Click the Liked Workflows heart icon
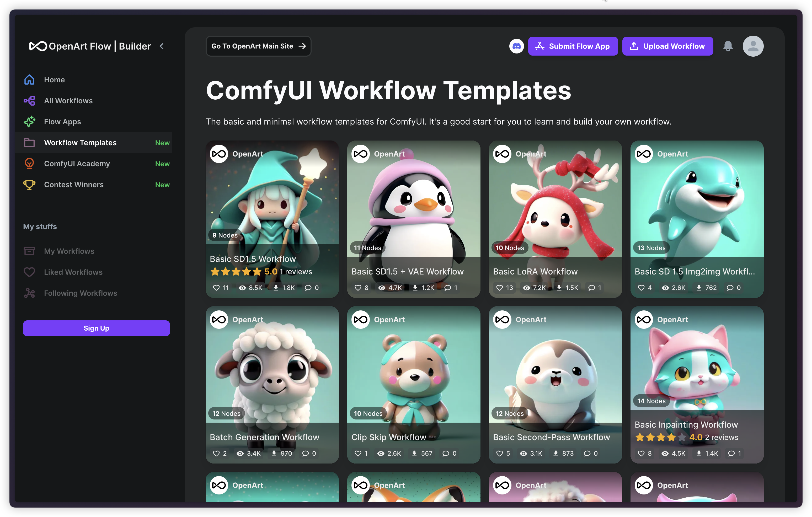The image size is (812, 517). tap(29, 272)
